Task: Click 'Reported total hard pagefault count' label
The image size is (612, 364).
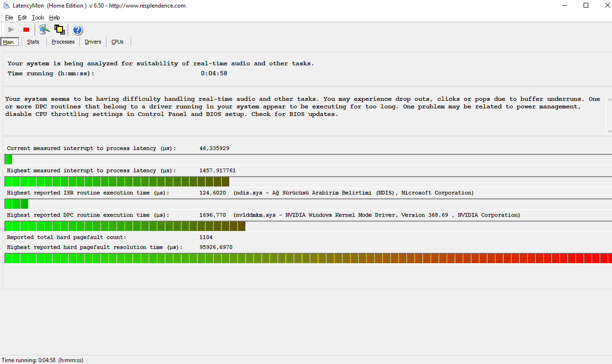Action: 67,237
